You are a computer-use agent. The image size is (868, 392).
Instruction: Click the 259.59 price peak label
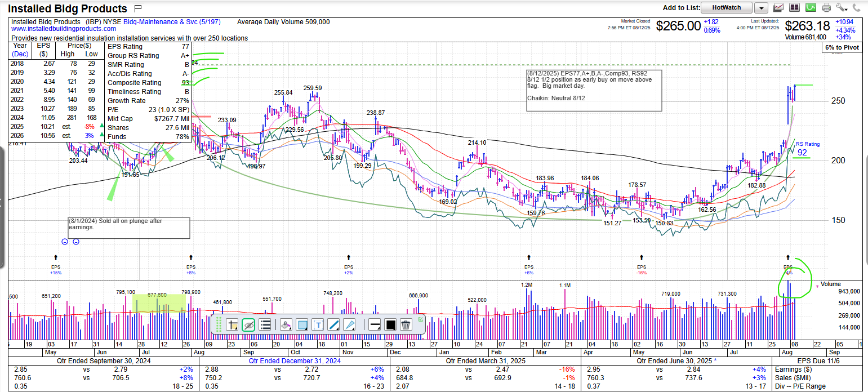[313, 88]
